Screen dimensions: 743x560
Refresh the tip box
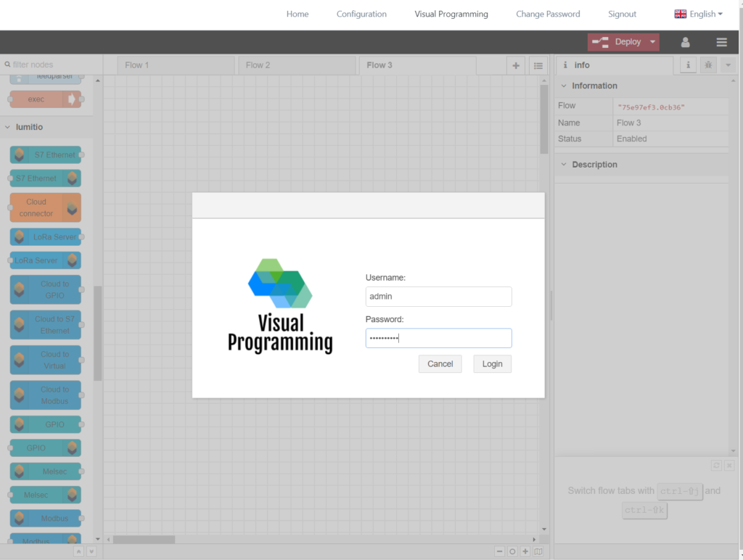[x=716, y=466]
